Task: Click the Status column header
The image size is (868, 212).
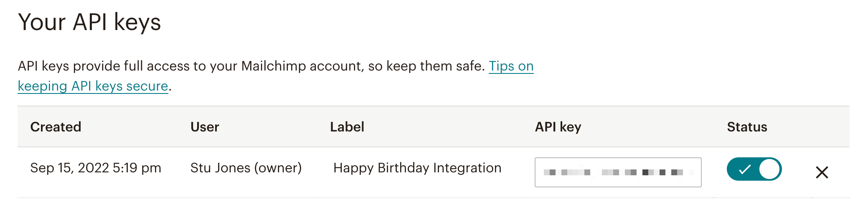Action: [747, 127]
